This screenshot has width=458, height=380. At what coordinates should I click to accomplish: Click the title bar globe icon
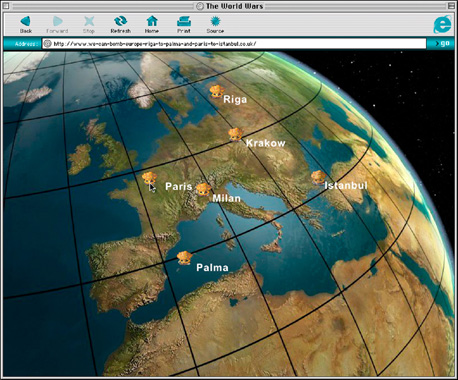click(x=200, y=6)
